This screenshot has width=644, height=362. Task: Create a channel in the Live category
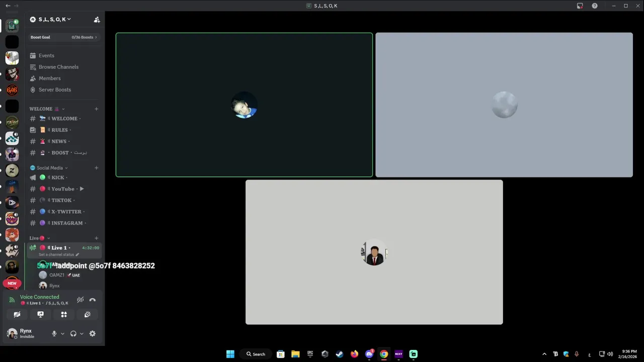tap(97, 238)
